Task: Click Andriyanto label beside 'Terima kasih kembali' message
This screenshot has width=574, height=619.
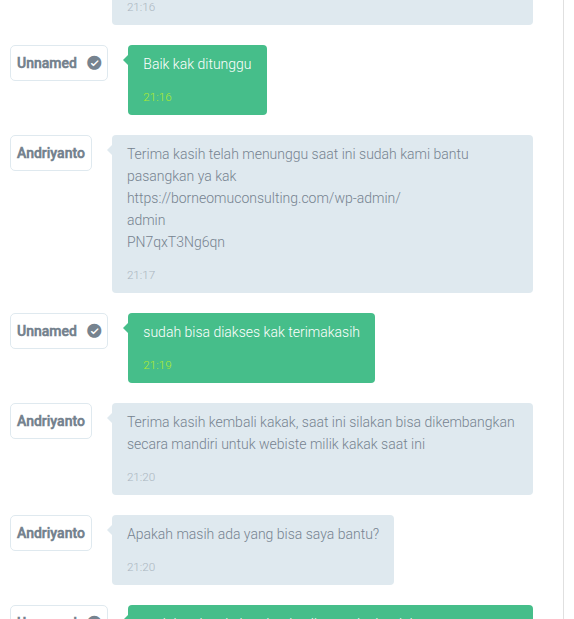Action: coord(51,421)
